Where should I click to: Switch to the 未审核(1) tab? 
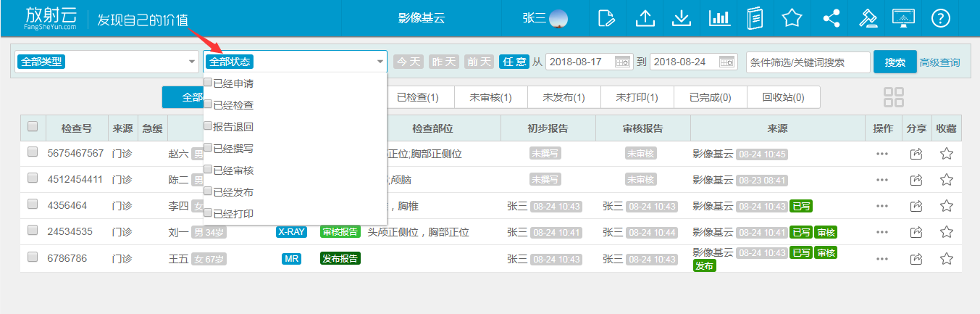tap(490, 97)
